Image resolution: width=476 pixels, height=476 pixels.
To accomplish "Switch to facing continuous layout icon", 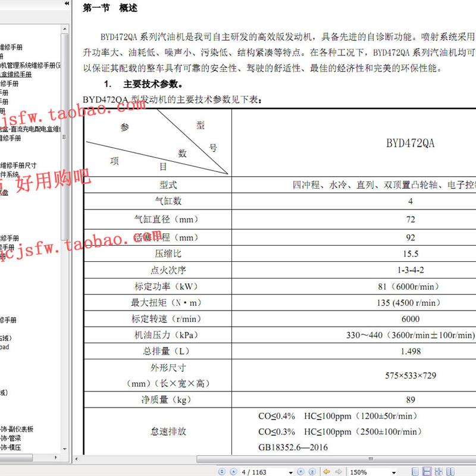I will (x=439, y=471).
